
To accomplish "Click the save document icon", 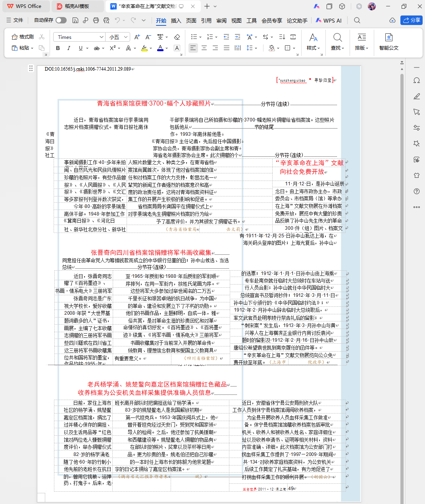I will point(75,20).
